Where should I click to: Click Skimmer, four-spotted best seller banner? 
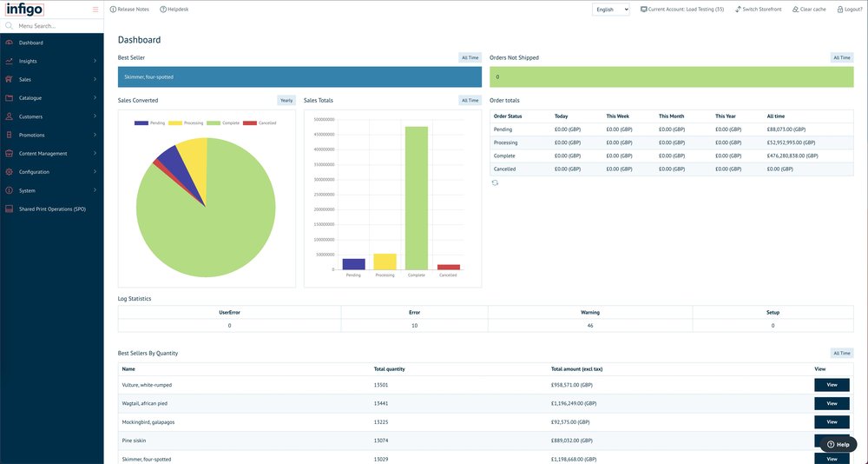pyautogui.click(x=299, y=77)
